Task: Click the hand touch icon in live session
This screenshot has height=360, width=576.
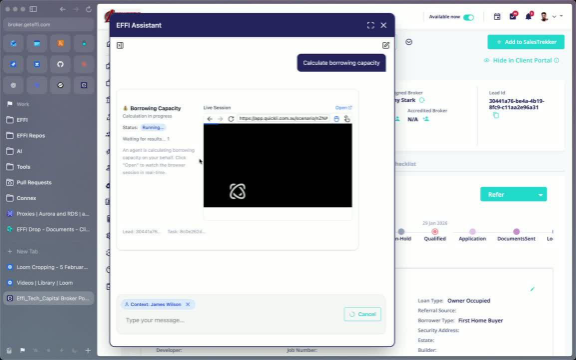Action: [x=347, y=119]
